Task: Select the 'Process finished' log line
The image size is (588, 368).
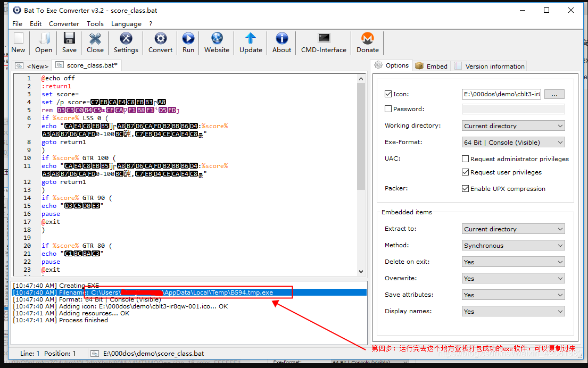Action: coord(60,320)
